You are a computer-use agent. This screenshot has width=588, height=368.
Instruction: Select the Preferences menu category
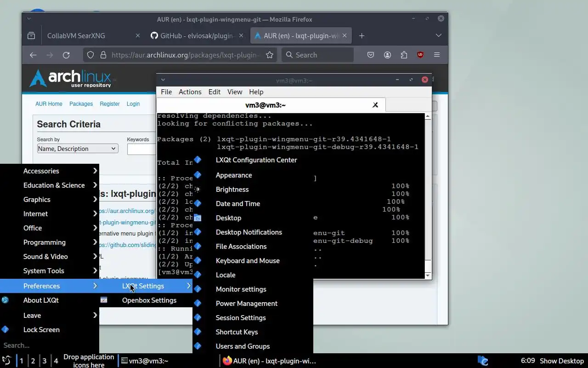[x=50, y=286]
